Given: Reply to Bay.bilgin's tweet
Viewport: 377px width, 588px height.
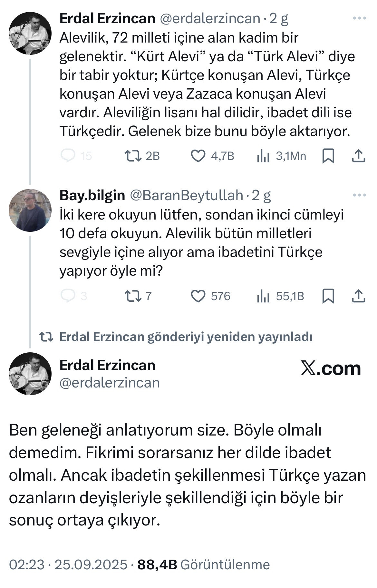Looking at the screenshot, I should [x=68, y=296].
